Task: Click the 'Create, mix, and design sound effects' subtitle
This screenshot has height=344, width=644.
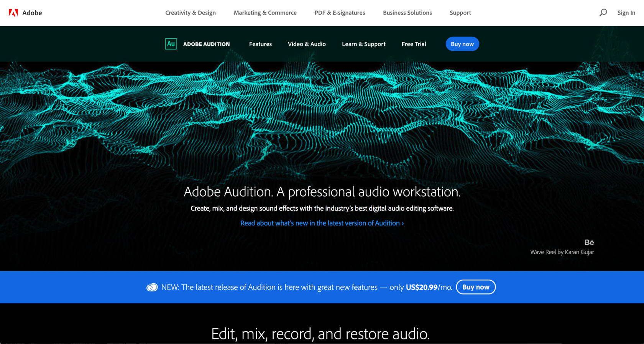Action: point(322,209)
